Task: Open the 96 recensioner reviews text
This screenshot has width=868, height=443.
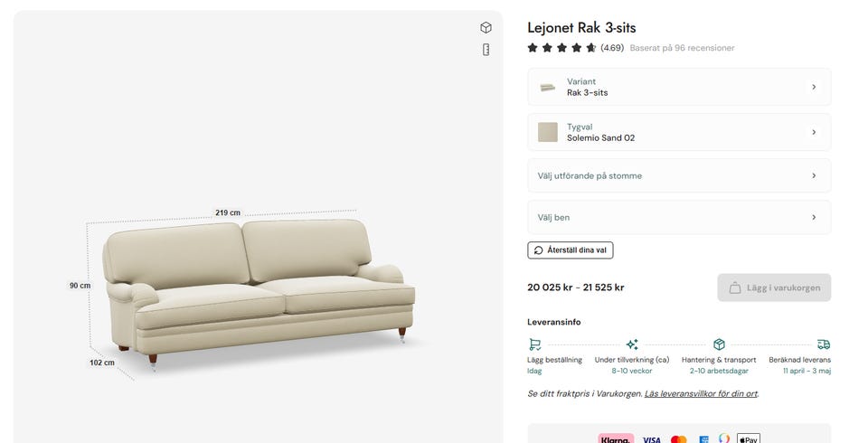Action: pyautogui.click(x=682, y=48)
